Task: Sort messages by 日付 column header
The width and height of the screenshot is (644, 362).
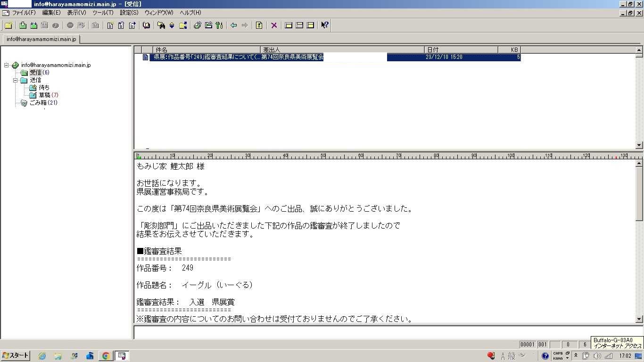Action: [461, 49]
